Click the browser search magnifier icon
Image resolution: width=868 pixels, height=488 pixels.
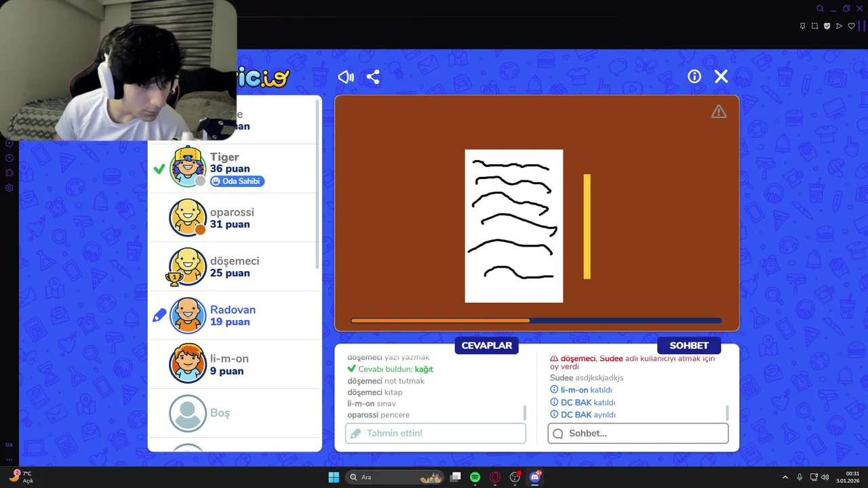[x=820, y=9]
